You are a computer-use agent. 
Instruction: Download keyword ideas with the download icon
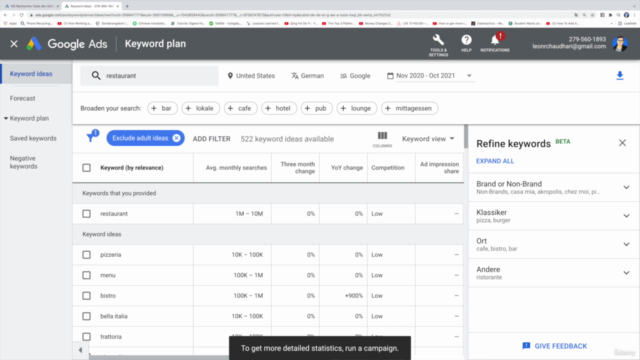(620, 76)
